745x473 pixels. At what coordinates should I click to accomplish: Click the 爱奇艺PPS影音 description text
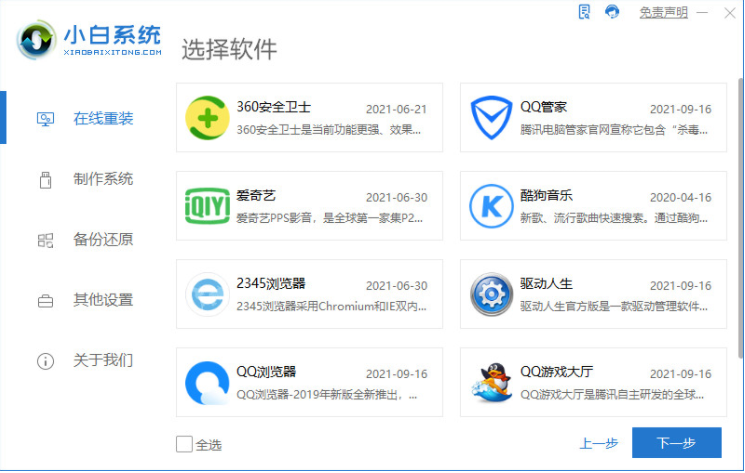[x=329, y=218]
